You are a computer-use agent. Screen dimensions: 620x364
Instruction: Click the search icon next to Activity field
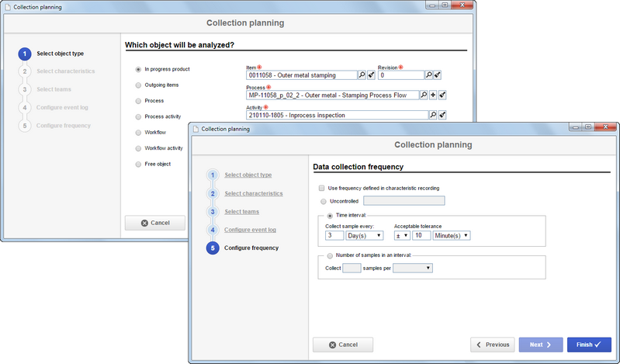click(433, 115)
